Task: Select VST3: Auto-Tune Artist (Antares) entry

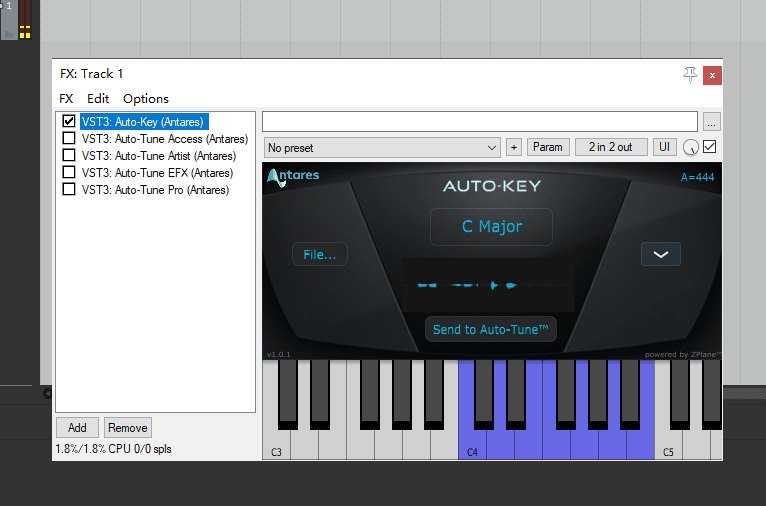Action: point(159,156)
